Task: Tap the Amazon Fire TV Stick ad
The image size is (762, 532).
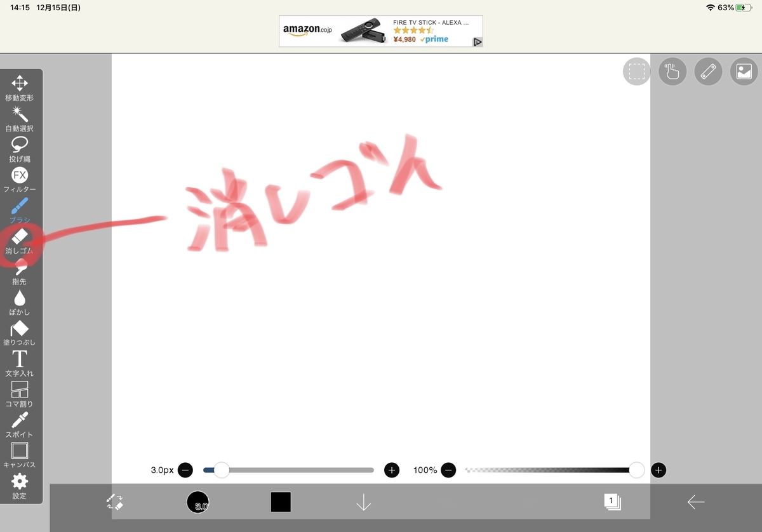Action: pos(380,30)
